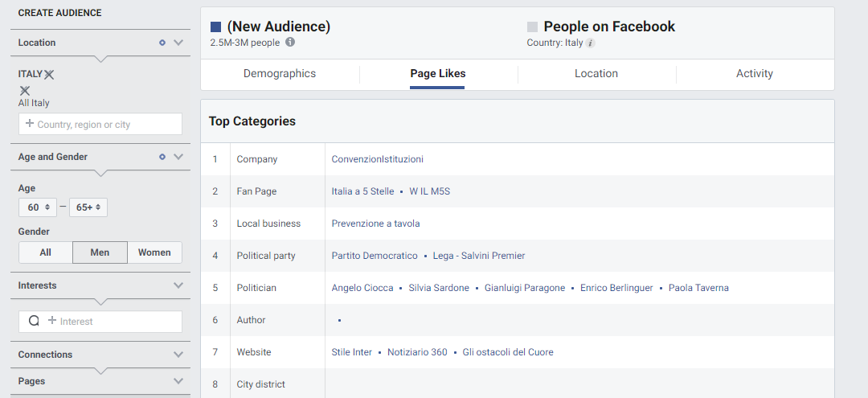View Country: Italy info icon
The image size is (868, 398).
pyautogui.click(x=591, y=43)
